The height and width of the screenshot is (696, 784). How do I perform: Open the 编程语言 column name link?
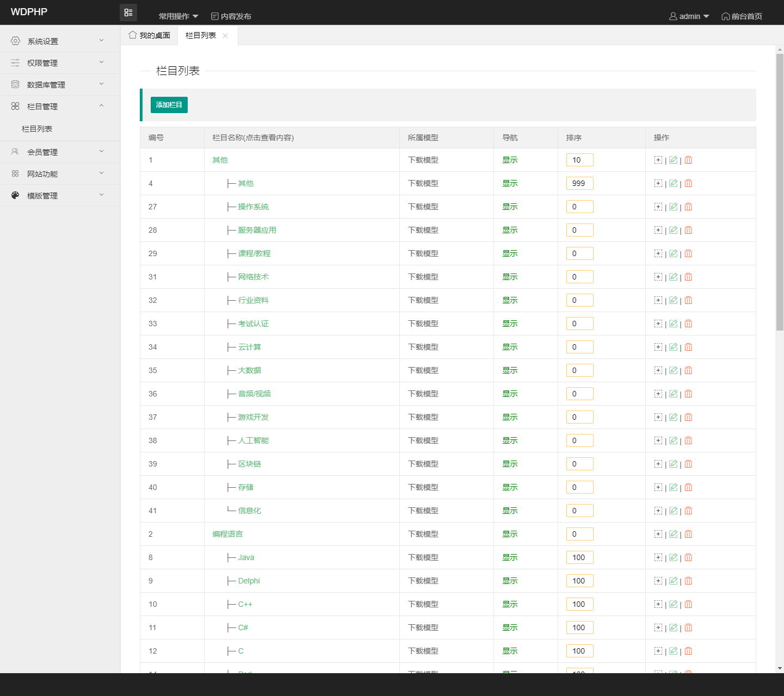click(227, 534)
